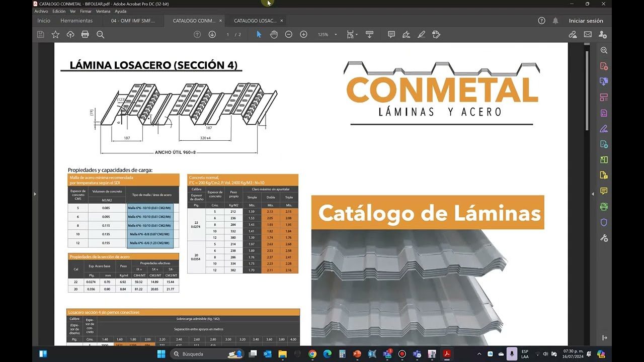Image resolution: width=644 pixels, height=362 pixels.
Task: Open the Protect shield tool in sidebar
Action: (604, 222)
